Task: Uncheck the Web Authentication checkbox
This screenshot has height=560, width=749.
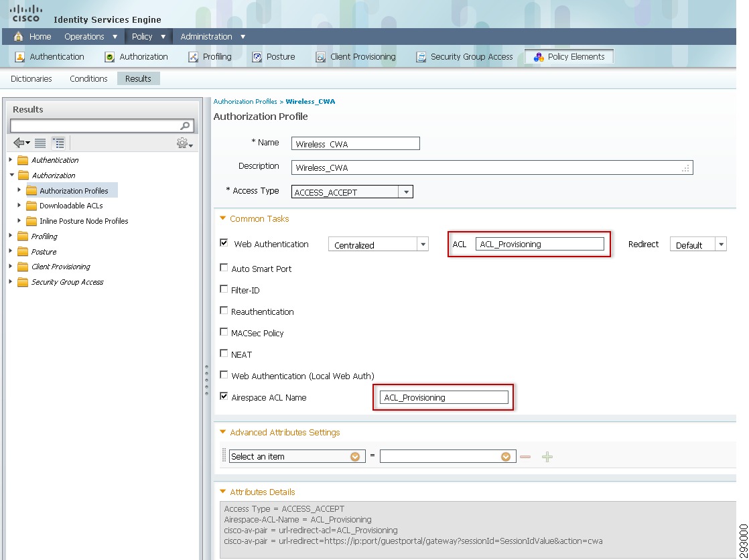Action: (x=224, y=242)
